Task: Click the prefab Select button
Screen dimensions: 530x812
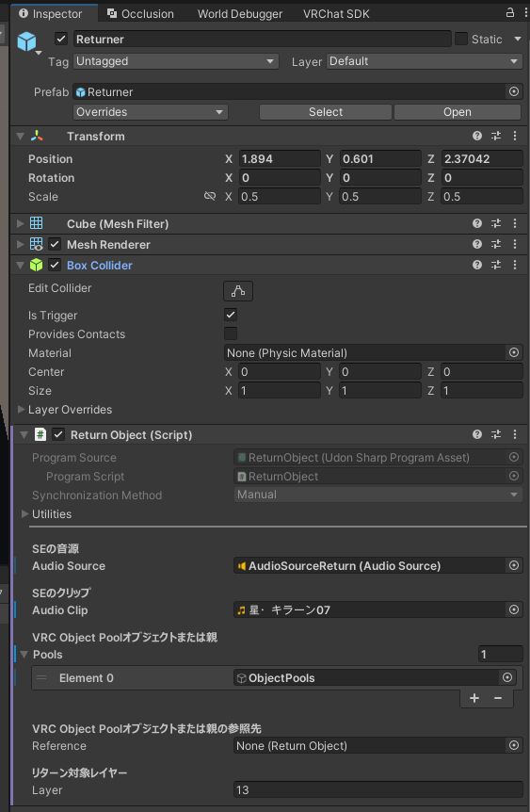Action: tap(325, 112)
